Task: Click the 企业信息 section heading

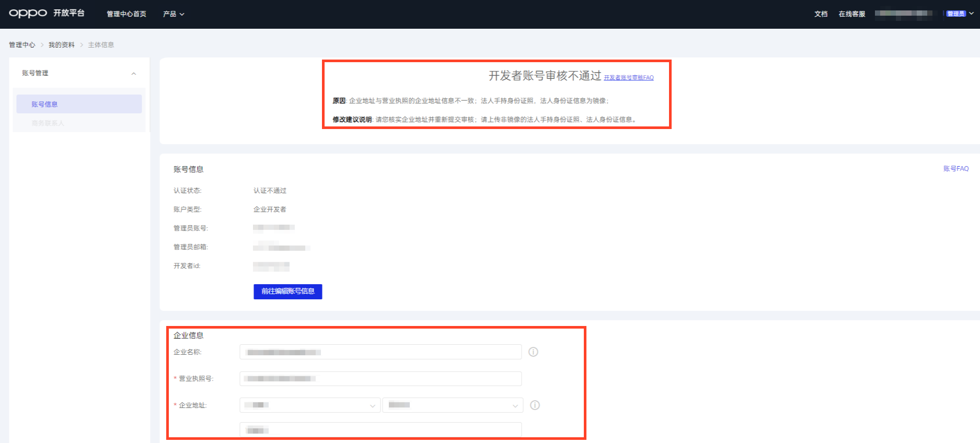Action: click(188, 335)
